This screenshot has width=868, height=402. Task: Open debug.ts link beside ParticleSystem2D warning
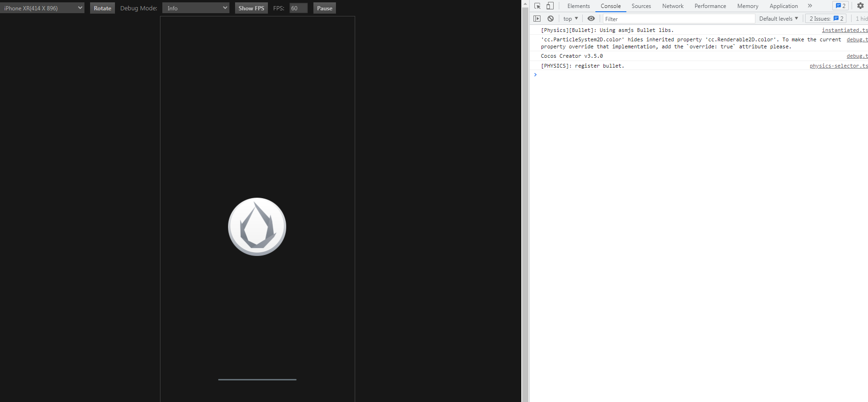(x=857, y=39)
